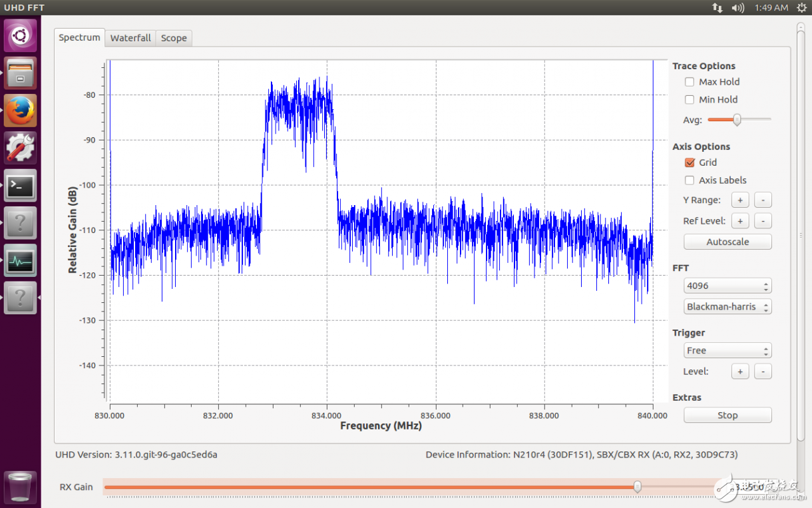Uncheck the Grid checkbox
Screen dimensions: 812x508
(690, 162)
